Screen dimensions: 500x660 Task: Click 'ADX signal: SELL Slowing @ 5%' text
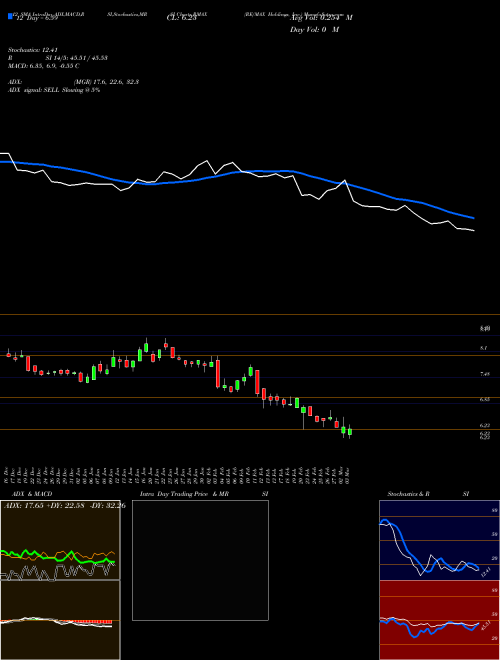54,90
